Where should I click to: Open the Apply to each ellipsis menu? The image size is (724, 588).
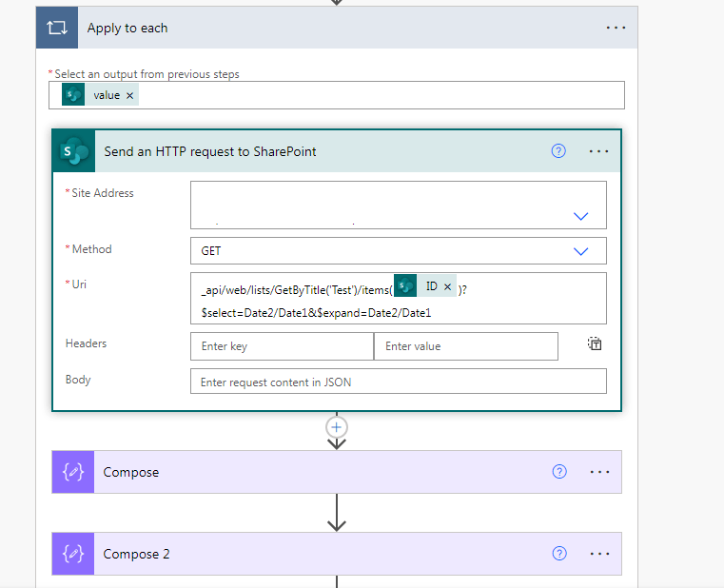pyautogui.click(x=616, y=28)
